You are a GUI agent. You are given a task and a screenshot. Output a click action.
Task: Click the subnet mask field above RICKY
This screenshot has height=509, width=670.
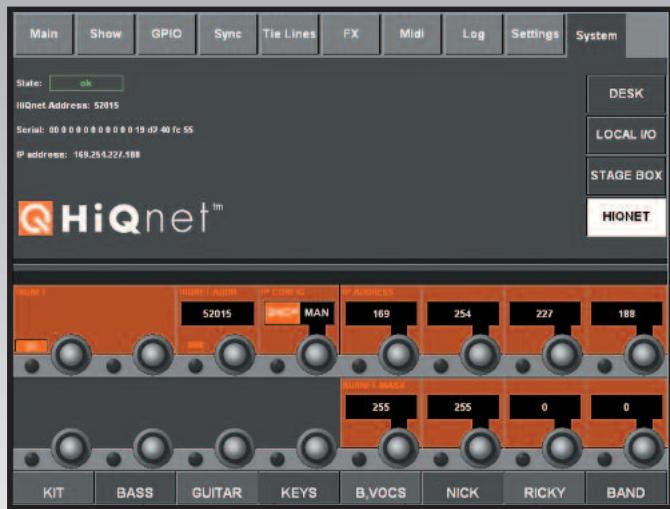pos(545,407)
